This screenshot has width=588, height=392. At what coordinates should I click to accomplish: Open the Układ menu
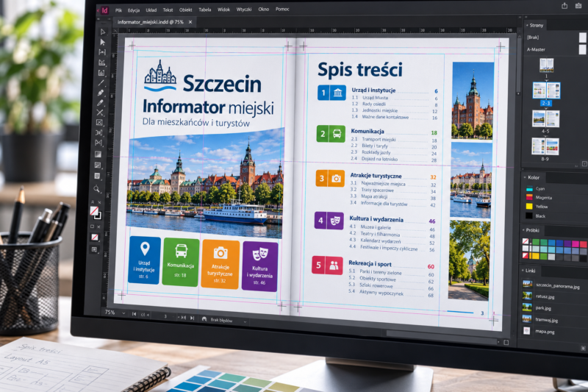(x=151, y=10)
